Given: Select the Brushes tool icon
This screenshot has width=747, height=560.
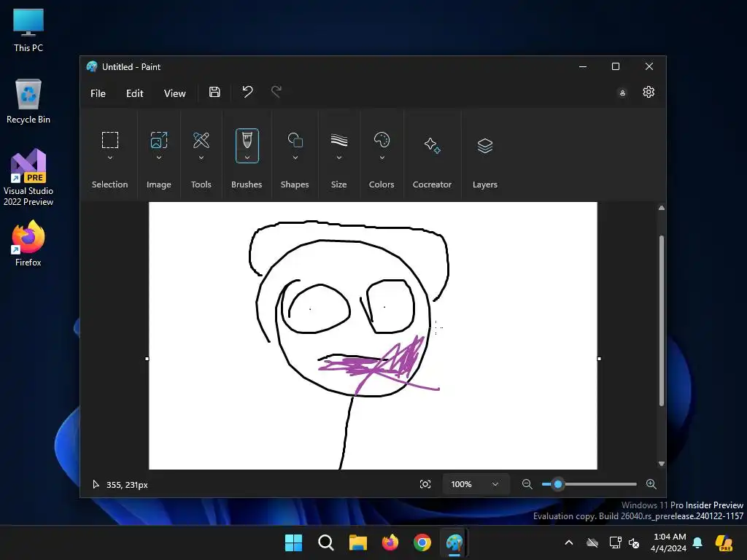Looking at the screenshot, I should click(x=247, y=141).
